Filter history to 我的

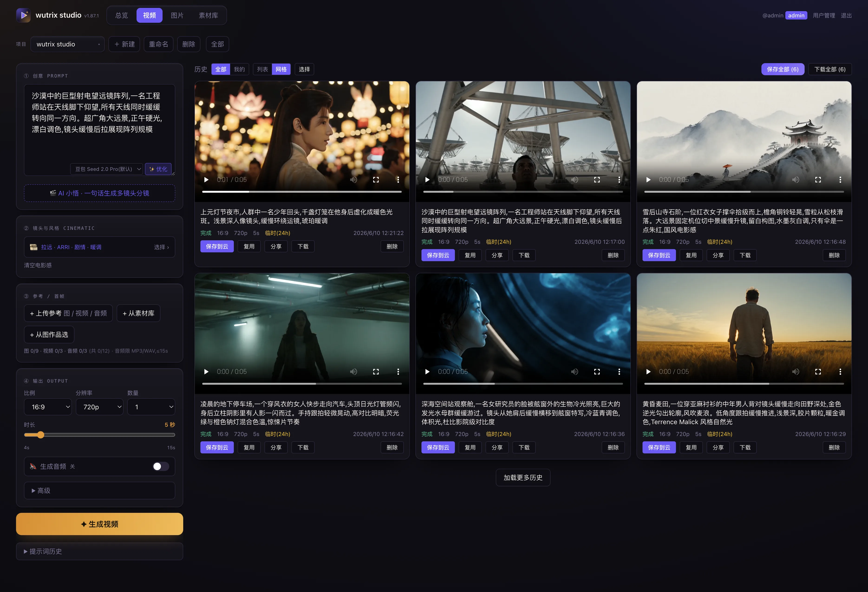[x=239, y=69]
